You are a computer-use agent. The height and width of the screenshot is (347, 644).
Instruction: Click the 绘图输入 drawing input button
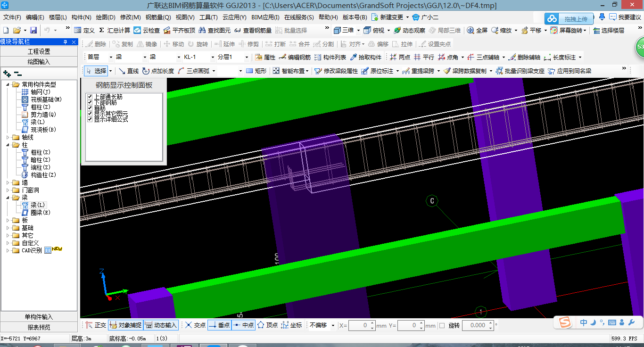tap(39, 61)
